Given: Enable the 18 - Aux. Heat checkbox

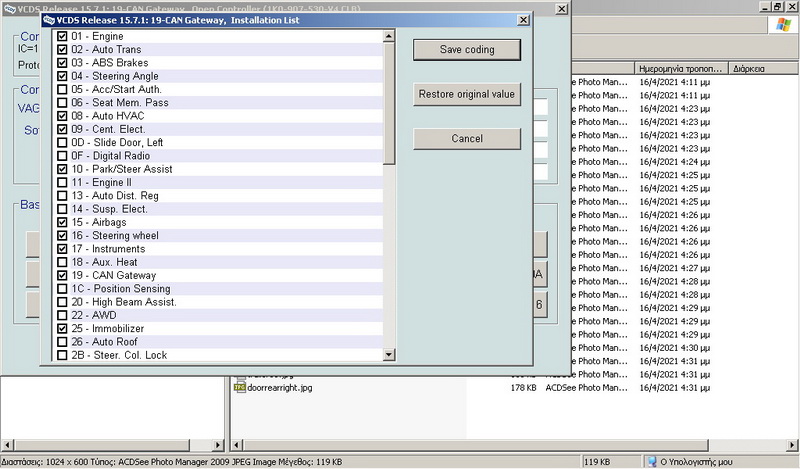Looking at the screenshot, I should coord(62,262).
